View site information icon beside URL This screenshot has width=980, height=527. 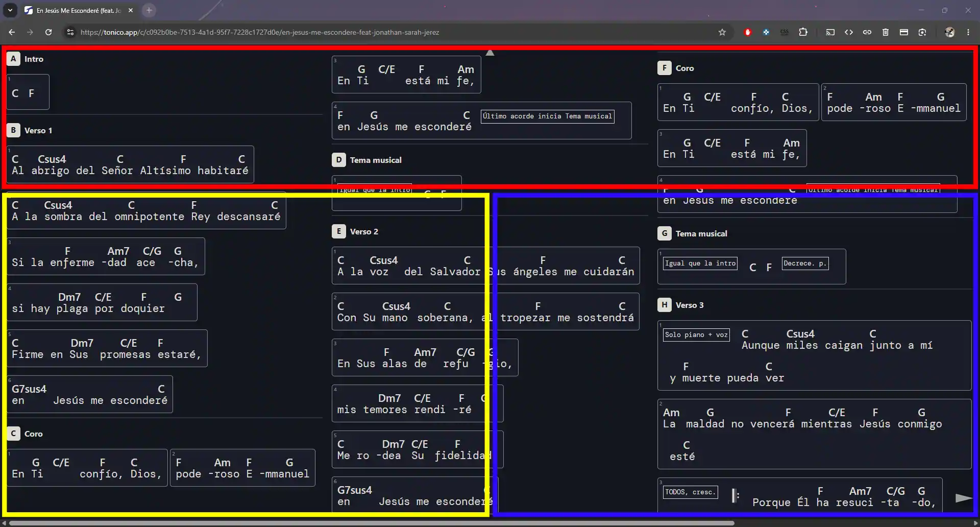pyautogui.click(x=70, y=32)
